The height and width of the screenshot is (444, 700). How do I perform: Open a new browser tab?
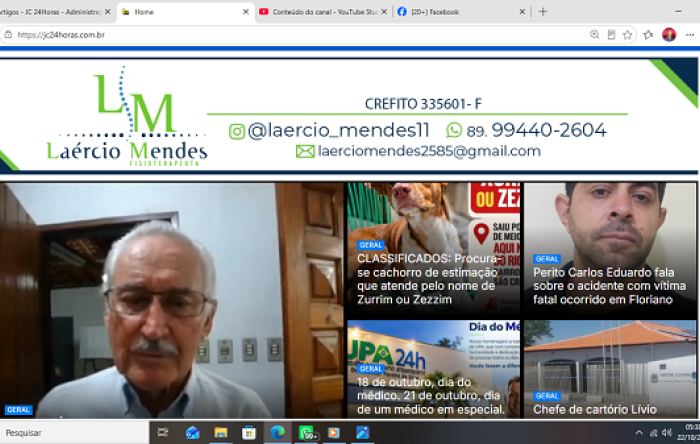543,12
